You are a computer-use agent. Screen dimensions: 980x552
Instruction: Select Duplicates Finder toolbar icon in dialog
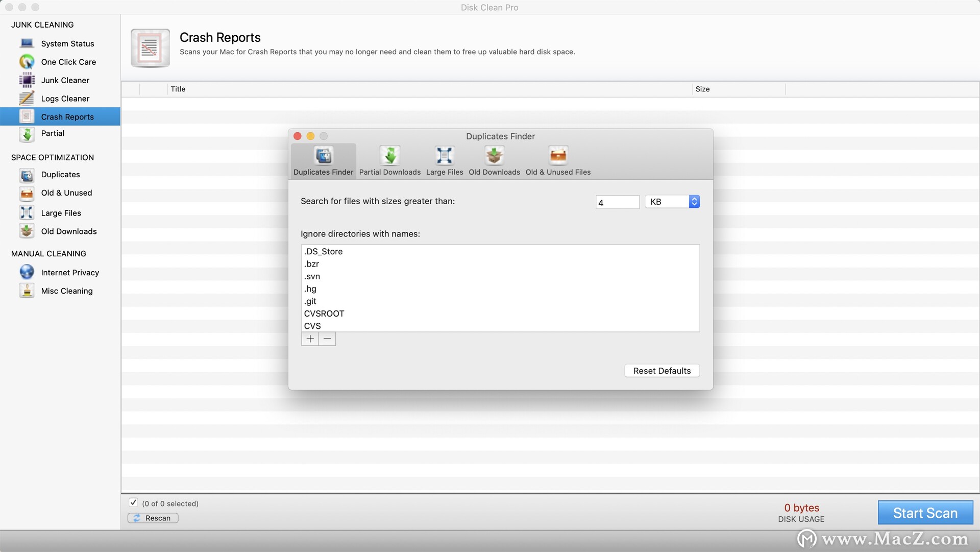click(324, 155)
